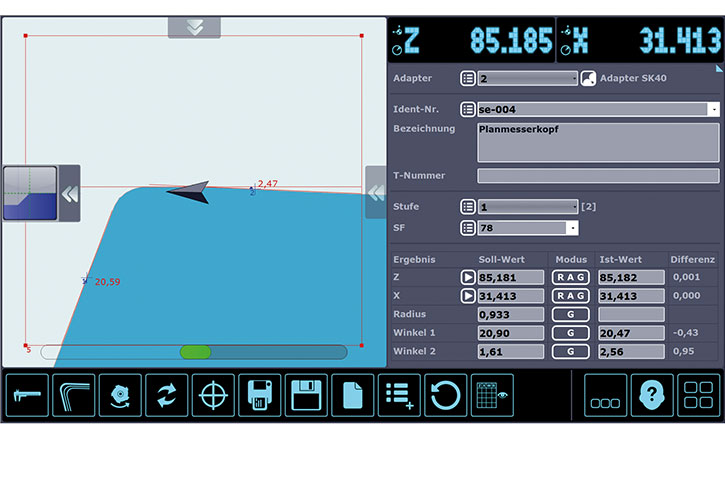Click the play arrow for X Soll-Wert
The height and width of the screenshot is (480, 725).
(467, 295)
